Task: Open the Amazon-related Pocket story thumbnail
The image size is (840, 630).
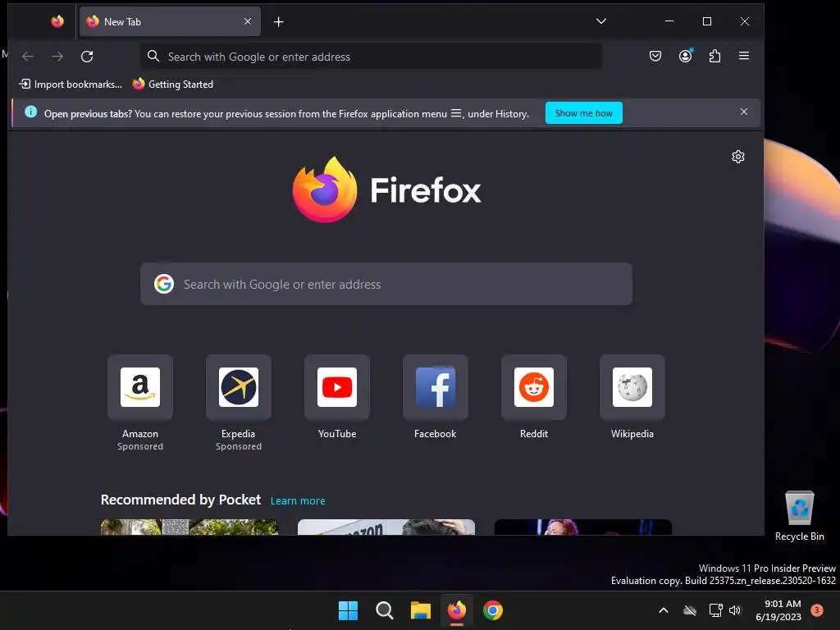Action: point(386,527)
